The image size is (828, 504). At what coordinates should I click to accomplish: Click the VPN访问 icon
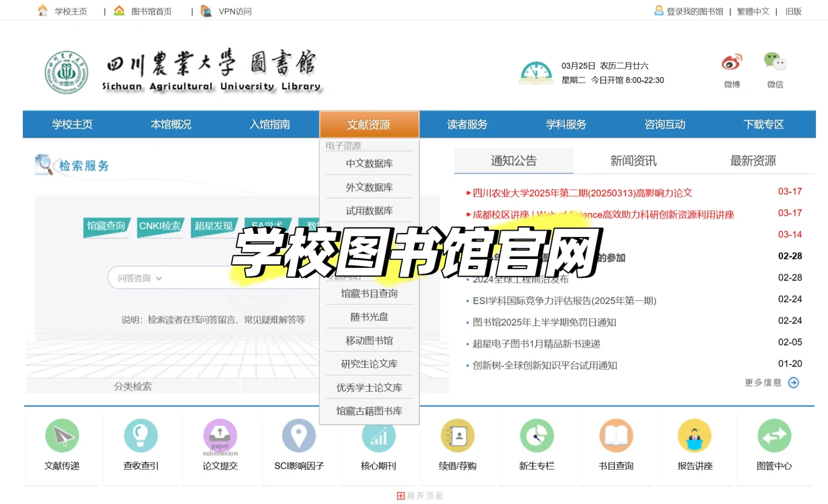[206, 10]
